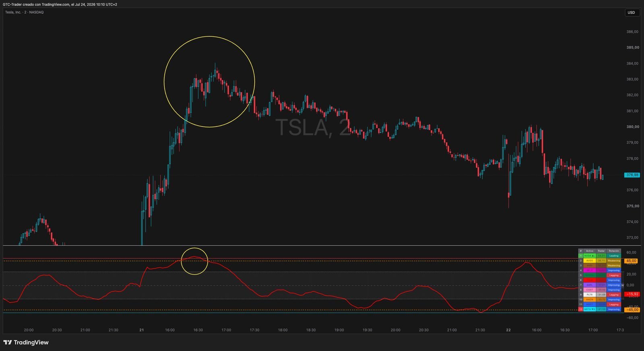Click the 17:30 time axis label

pyautogui.click(x=254, y=330)
